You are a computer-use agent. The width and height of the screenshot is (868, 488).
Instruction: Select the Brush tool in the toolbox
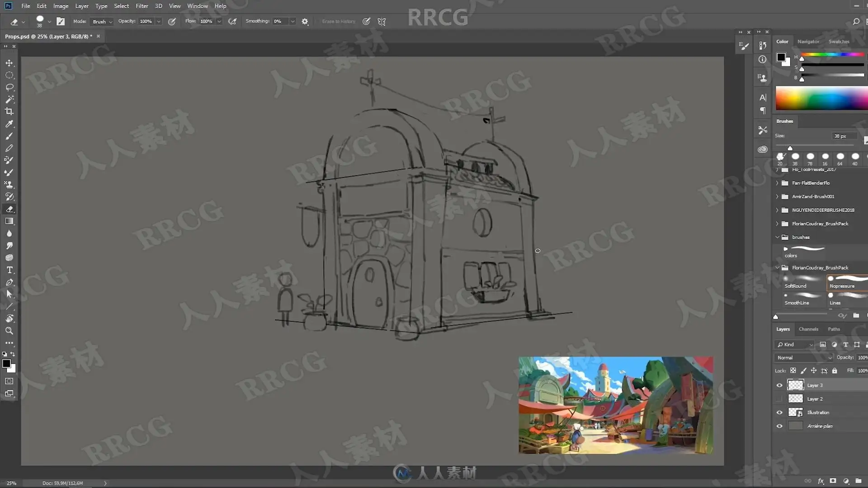pos(9,136)
